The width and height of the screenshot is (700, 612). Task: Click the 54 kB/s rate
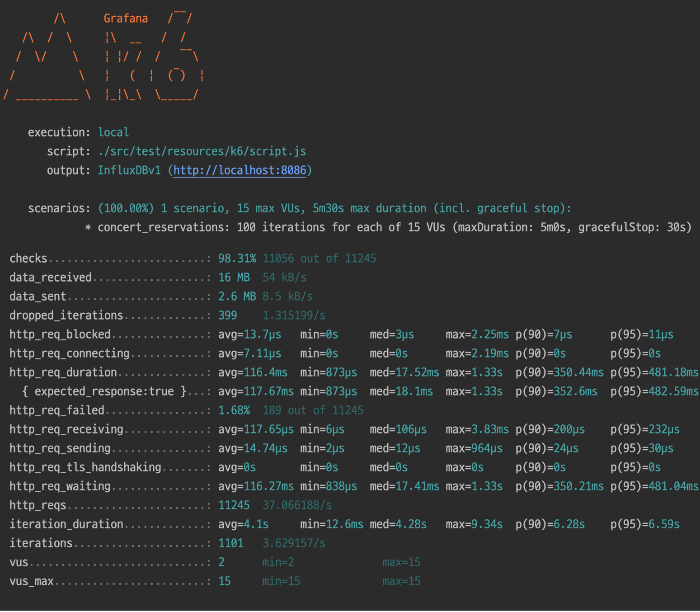pos(284,278)
